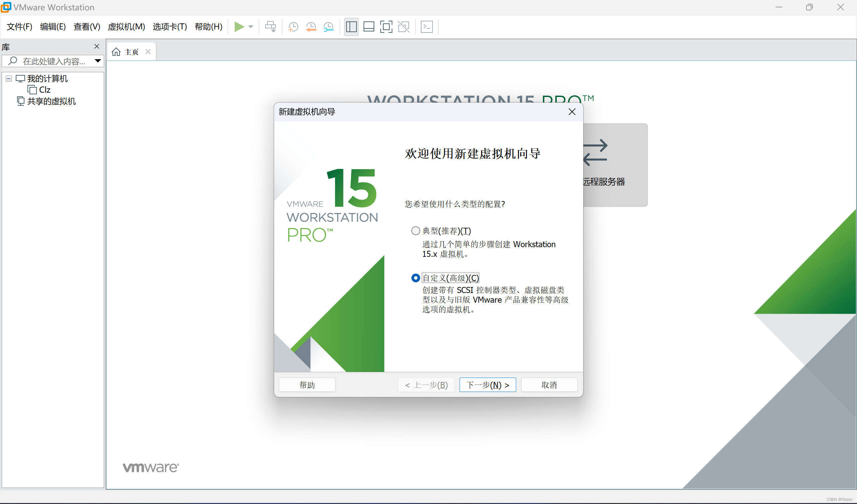Click the 下一步(N) button
The image size is (857, 504).
click(x=487, y=385)
